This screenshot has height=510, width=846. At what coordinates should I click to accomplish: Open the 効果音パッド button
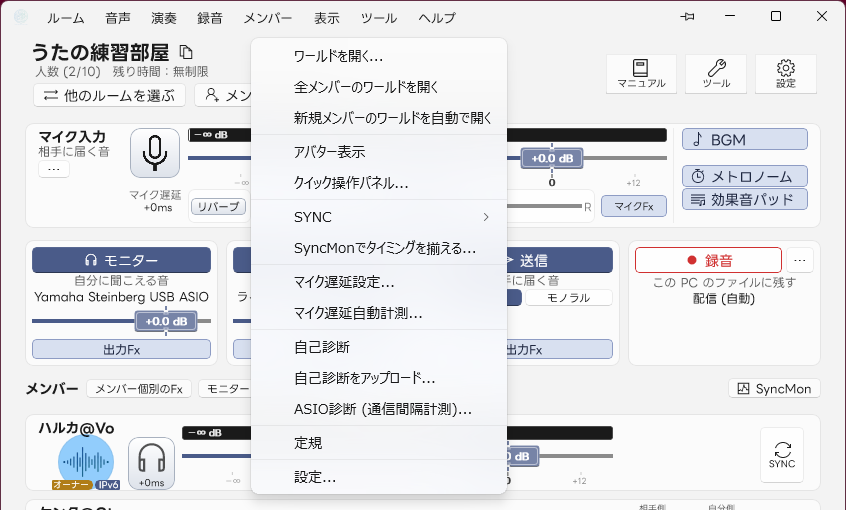(x=745, y=199)
